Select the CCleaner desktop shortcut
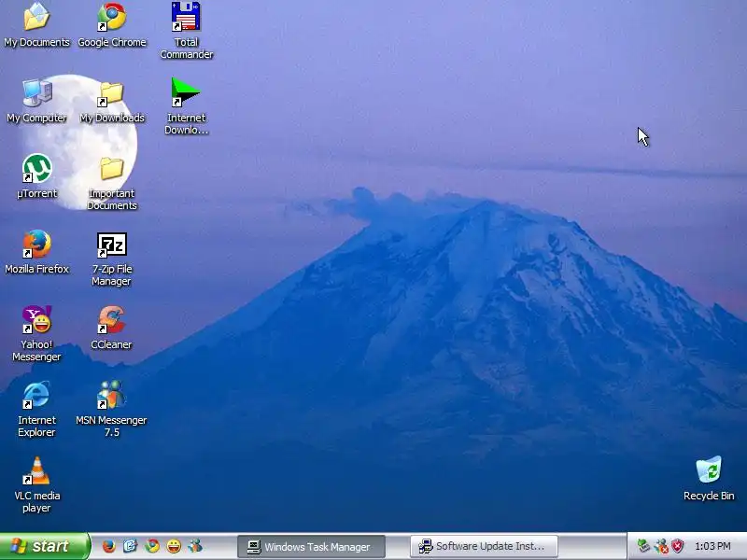The height and width of the screenshot is (560, 747). point(112,328)
